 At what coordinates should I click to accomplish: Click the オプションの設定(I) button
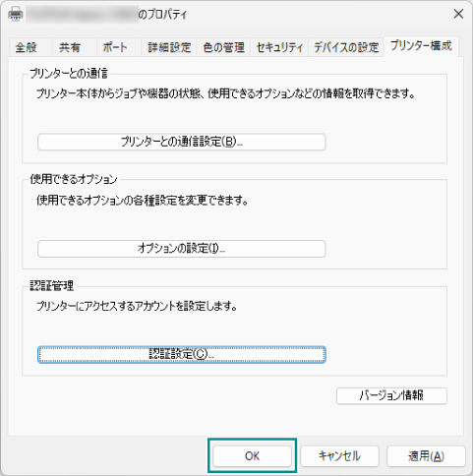click(182, 249)
